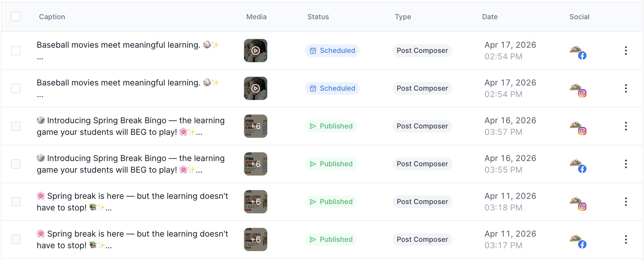Open three-dot menu for 03:55 PM post
Viewport: 644px width, 261px height.
(626, 164)
